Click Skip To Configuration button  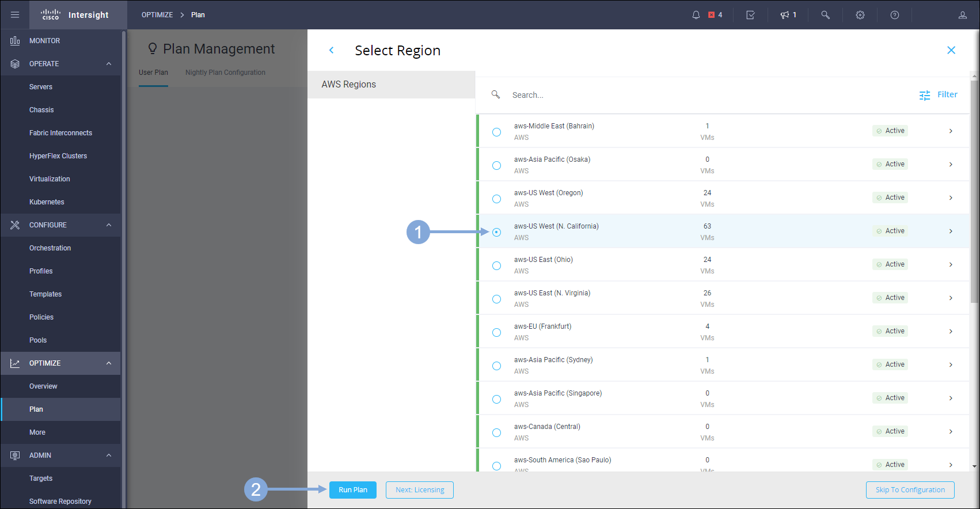[x=910, y=490]
